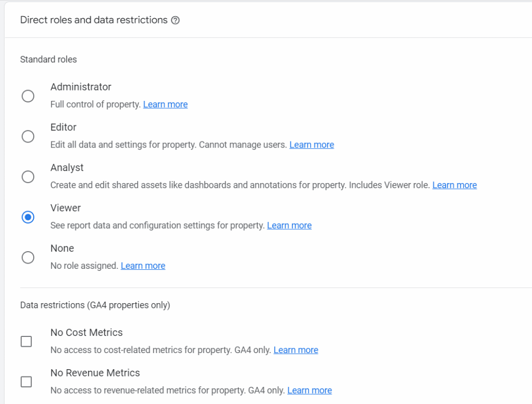Click the Analyst role label text
This screenshot has width=532, height=404.
tap(67, 167)
